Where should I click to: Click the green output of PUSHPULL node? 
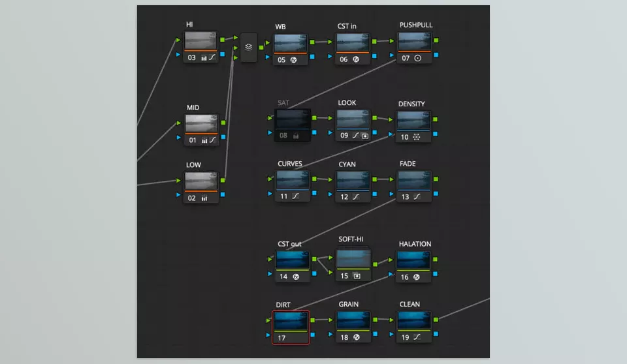[x=436, y=40]
